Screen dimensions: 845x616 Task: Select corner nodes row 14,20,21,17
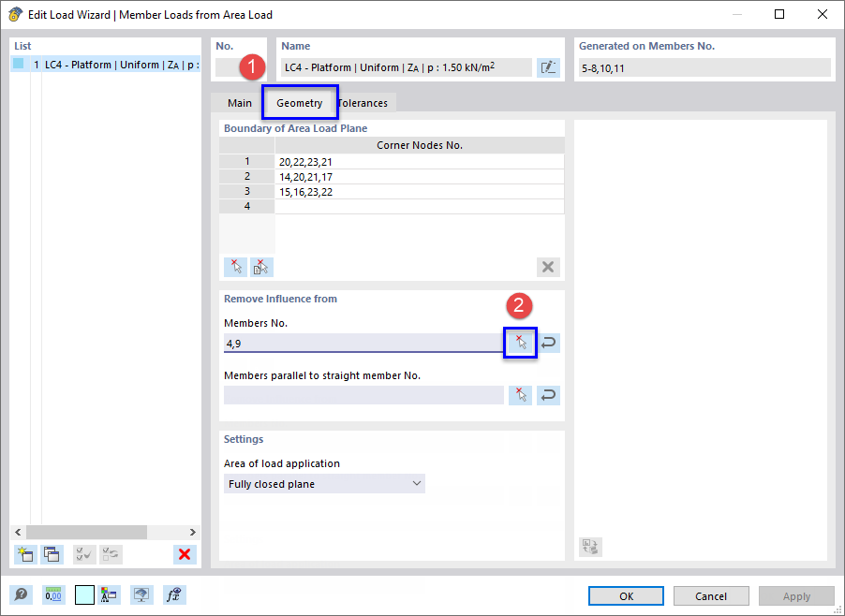pyautogui.click(x=420, y=177)
